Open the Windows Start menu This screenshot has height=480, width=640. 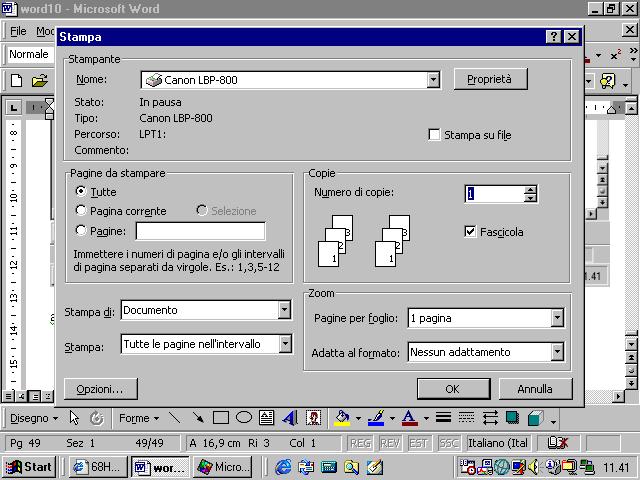coord(29,467)
